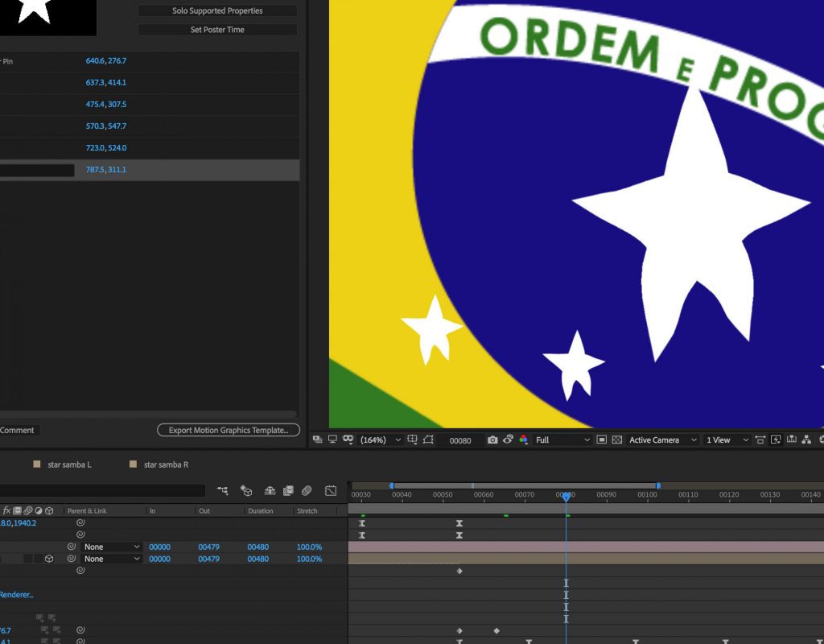Open the Composition Mini-Flowchart icon
Screen dimensions: 824x644
(222, 490)
